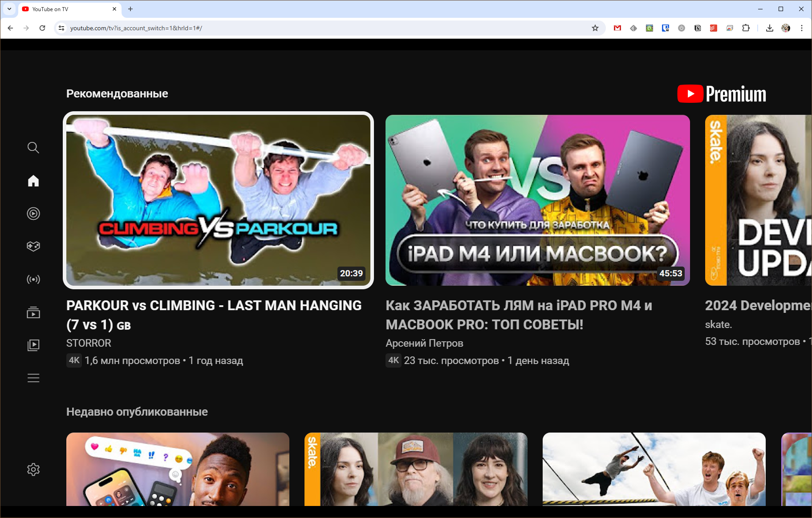Go back with the browser back arrow
812x518 pixels.
10,28
